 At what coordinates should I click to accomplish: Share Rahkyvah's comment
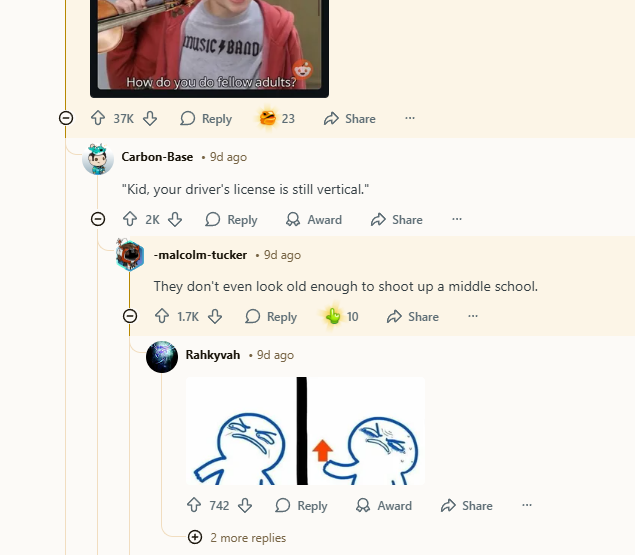click(466, 505)
